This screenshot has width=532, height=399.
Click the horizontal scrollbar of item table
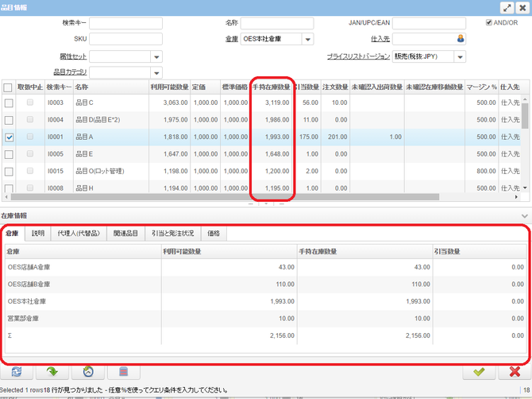(225, 197)
